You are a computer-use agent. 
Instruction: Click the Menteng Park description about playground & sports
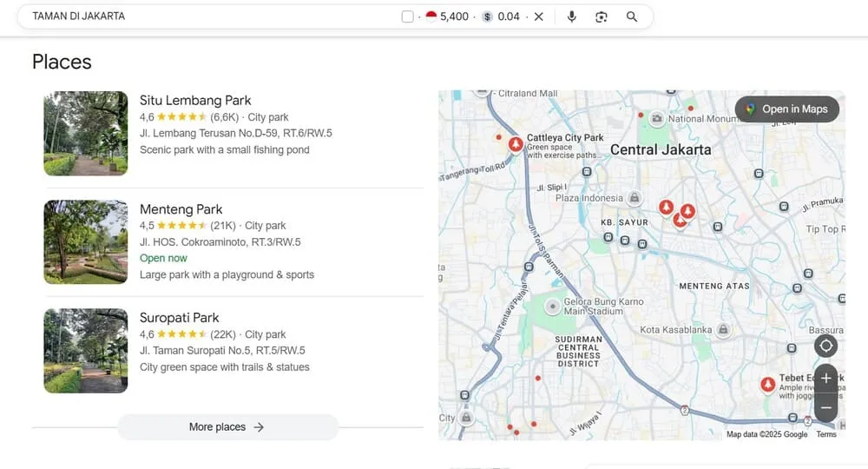pos(227,274)
